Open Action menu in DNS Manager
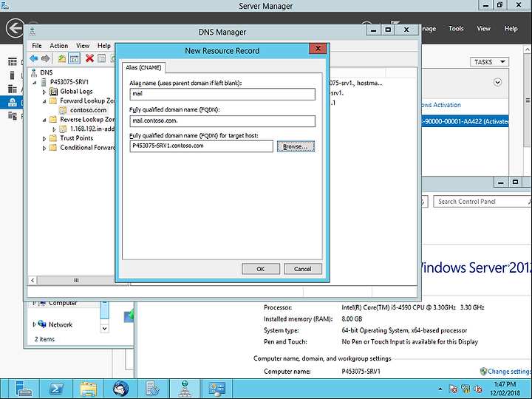 pyautogui.click(x=58, y=46)
